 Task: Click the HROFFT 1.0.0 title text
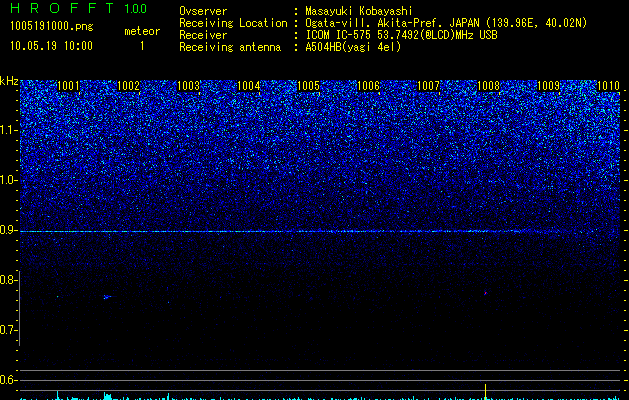tap(78, 8)
